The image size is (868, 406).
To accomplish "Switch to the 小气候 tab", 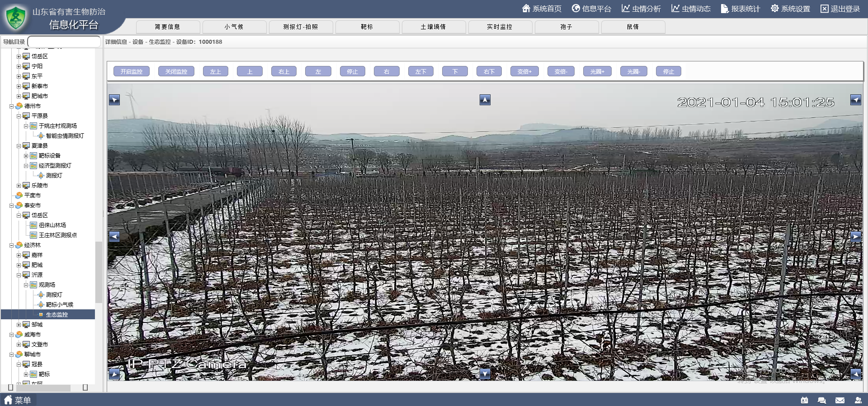I will click(234, 27).
